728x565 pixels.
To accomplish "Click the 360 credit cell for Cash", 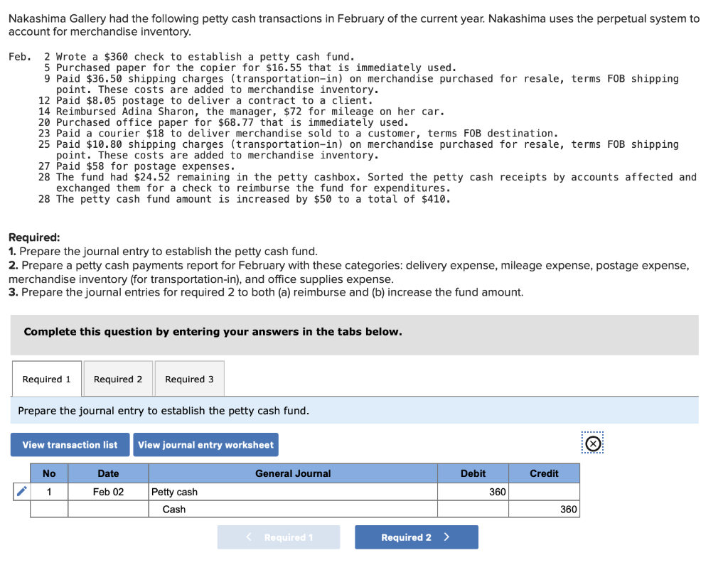I will point(544,509).
